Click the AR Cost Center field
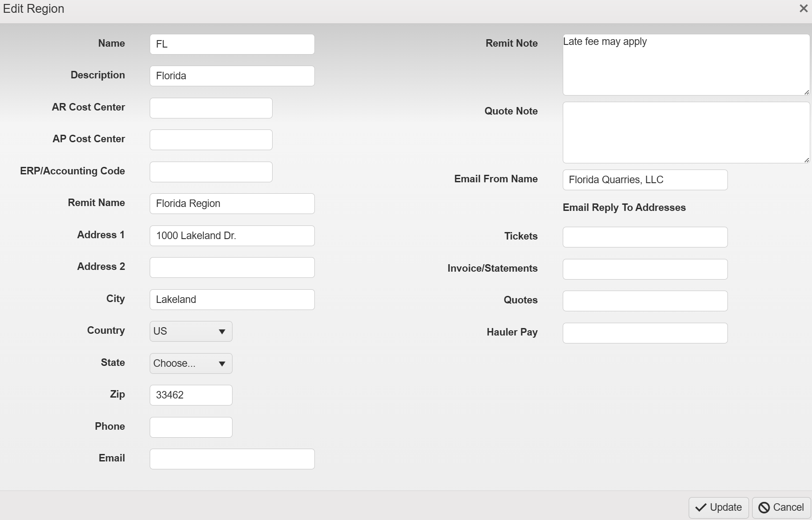812x520 pixels. click(211, 108)
